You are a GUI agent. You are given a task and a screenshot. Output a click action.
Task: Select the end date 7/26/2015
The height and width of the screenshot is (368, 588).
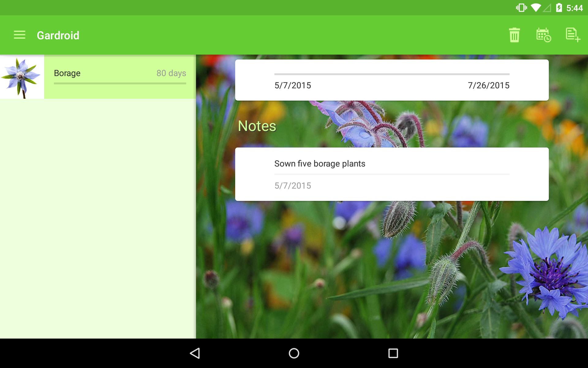pyautogui.click(x=488, y=86)
